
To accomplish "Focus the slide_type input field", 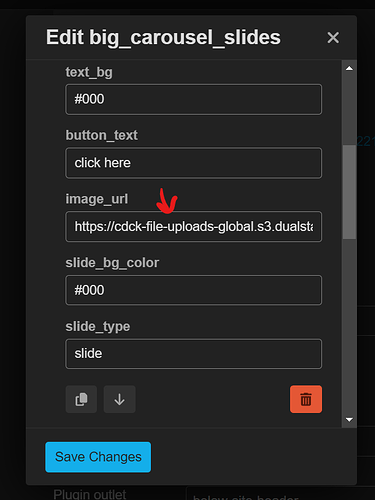I will [x=194, y=354].
